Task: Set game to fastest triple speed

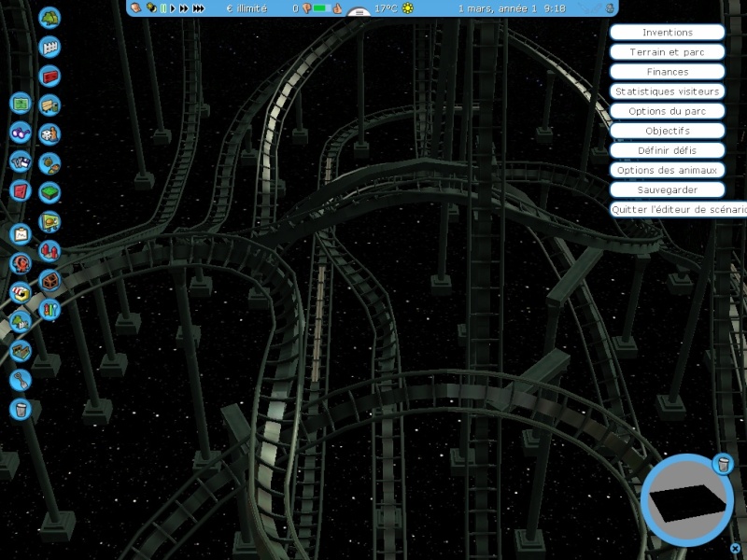Action: pos(198,8)
